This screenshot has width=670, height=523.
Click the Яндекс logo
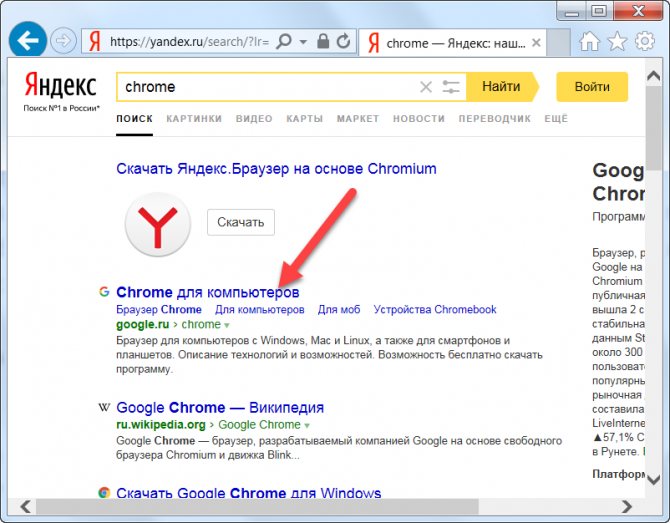[60, 85]
